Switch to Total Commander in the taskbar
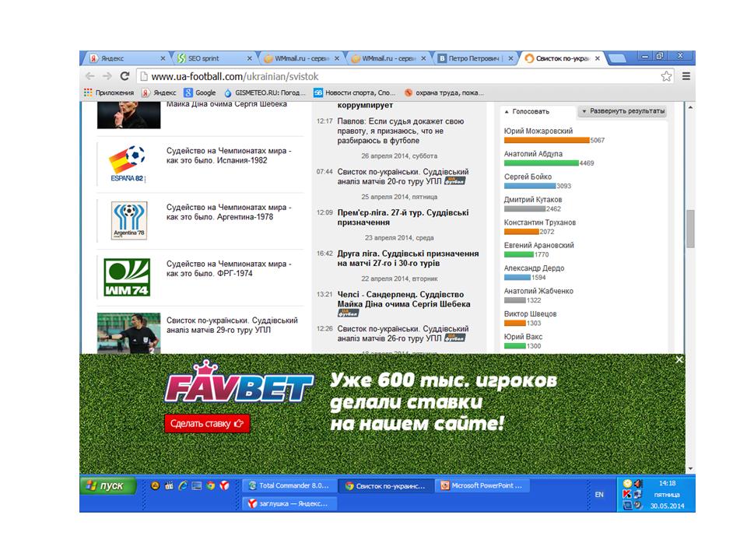This screenshot has height=560, width=747. [289, 485]
